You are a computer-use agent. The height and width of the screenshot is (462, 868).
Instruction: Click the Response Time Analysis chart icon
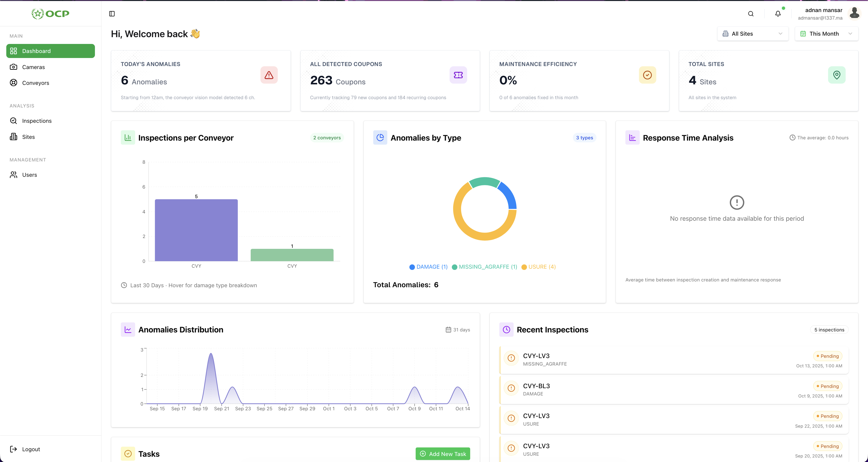coord(632,138)
